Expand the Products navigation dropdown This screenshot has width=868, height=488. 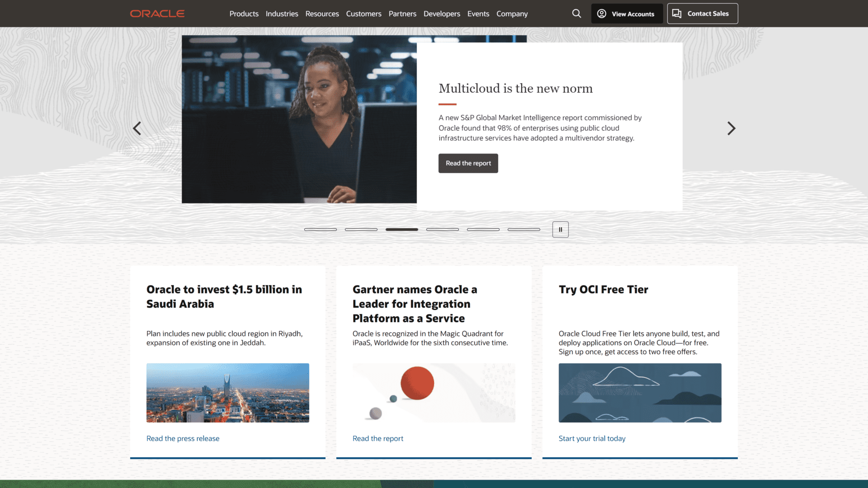244,13
